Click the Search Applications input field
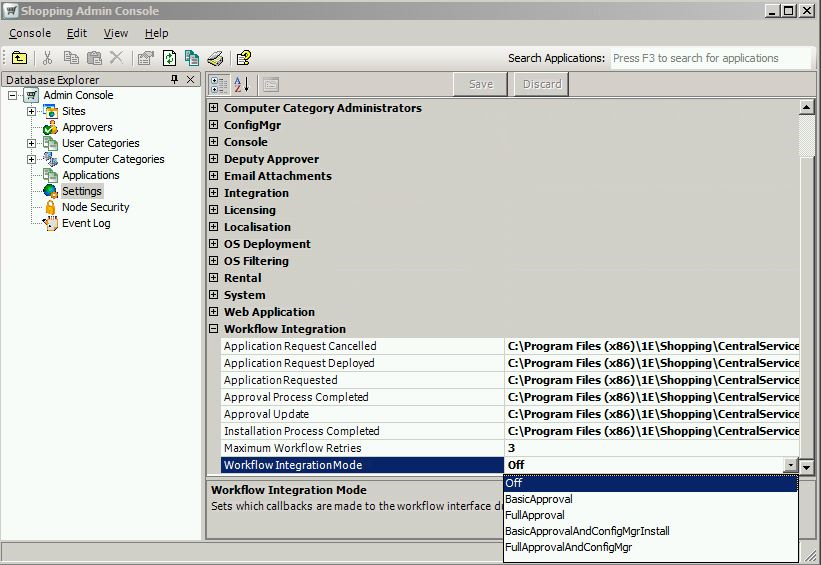The height and width of the screenshot is (565, 821). point(708,58)
